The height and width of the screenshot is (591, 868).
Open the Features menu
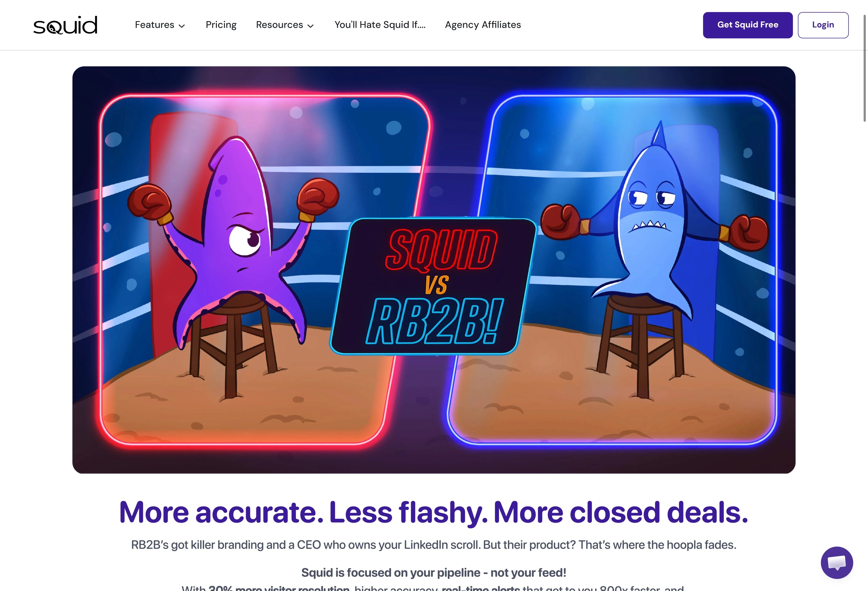point(160,25)
